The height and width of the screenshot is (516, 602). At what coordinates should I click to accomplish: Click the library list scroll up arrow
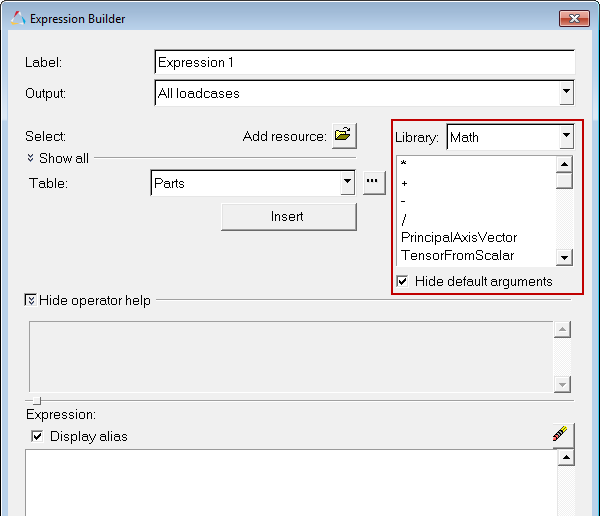564,164
